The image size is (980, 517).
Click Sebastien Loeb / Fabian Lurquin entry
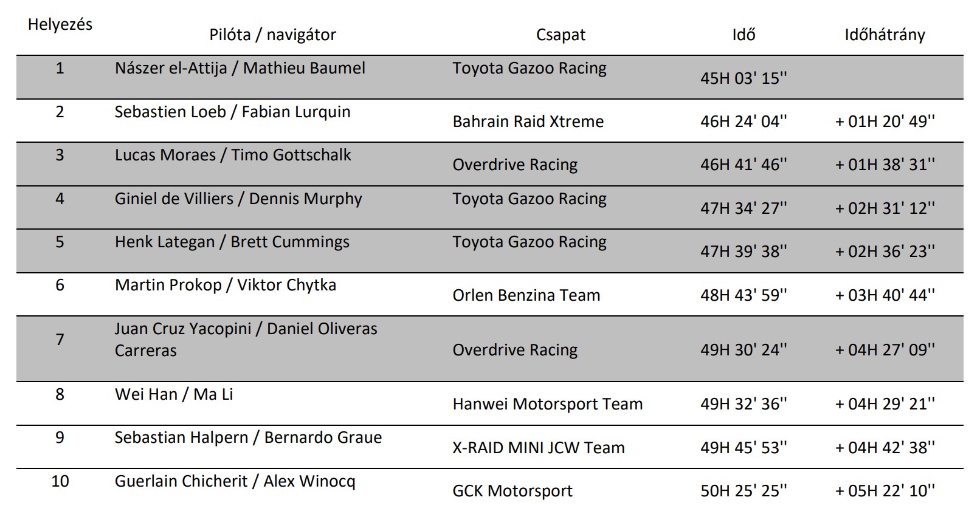tap(232, 112)
